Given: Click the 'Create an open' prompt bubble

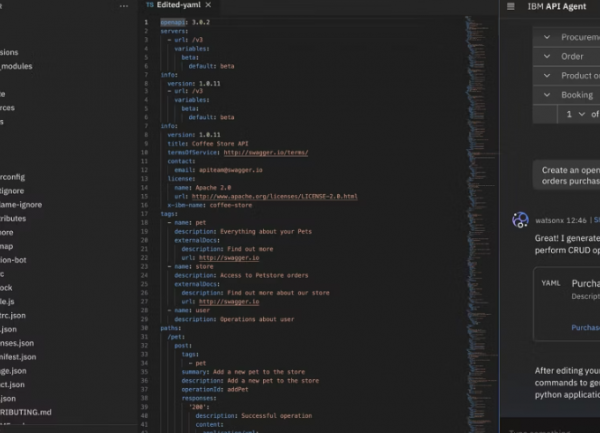Looking at the screenshot, I should point(566,175).
